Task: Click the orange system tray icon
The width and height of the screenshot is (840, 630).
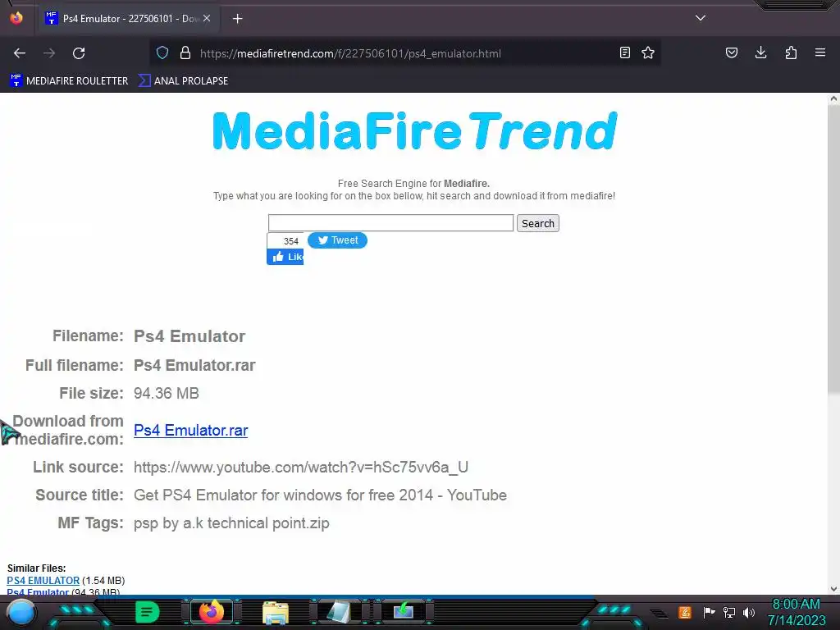Action: 685,612
